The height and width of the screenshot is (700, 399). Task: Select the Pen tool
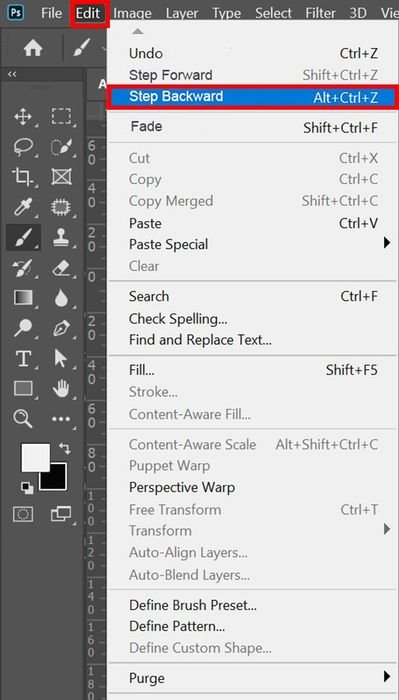point(61,329)
